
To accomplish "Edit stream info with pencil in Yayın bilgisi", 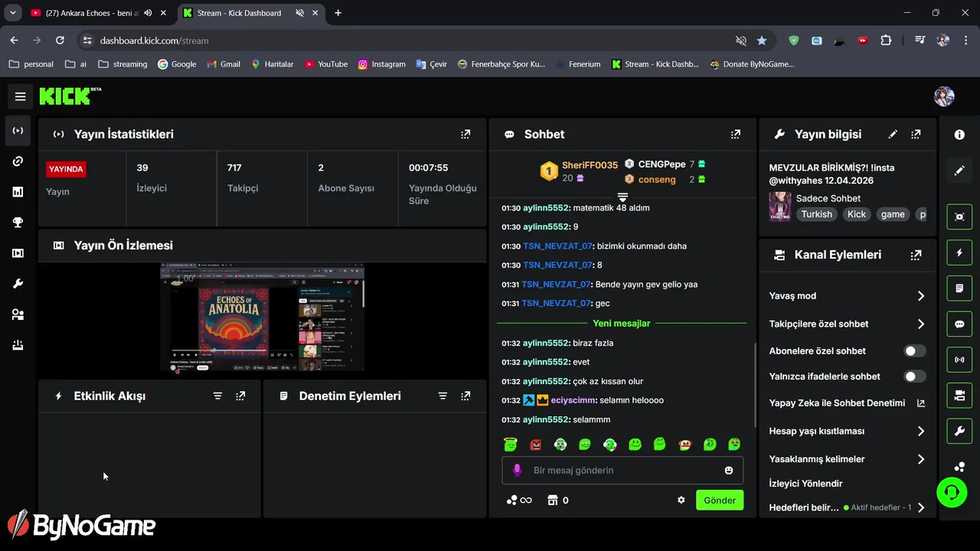I will 893,134.
